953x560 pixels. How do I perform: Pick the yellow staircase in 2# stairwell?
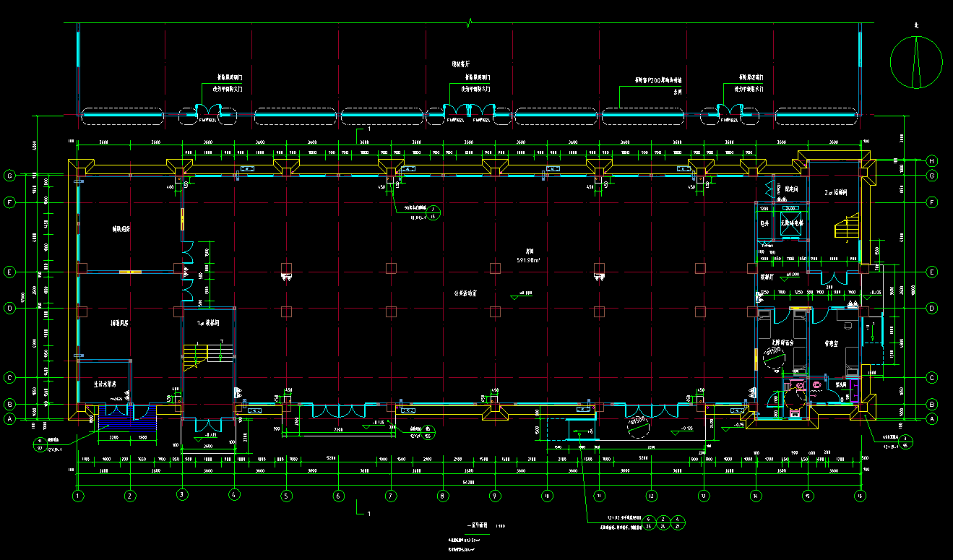[845, 228]
